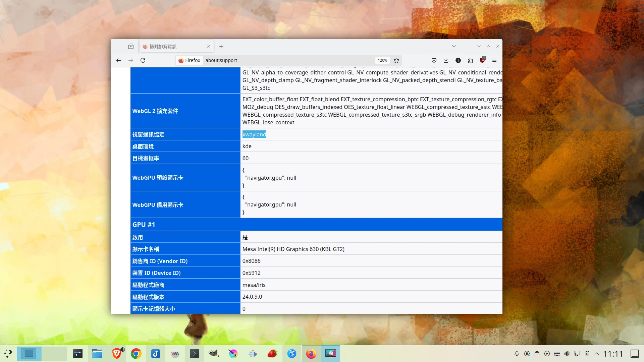Click the dark circular extension icon in the toolbar
Image resolution: width=644 pixels, height=362 pixels.
pyautogui.click(x=458, y=60)
